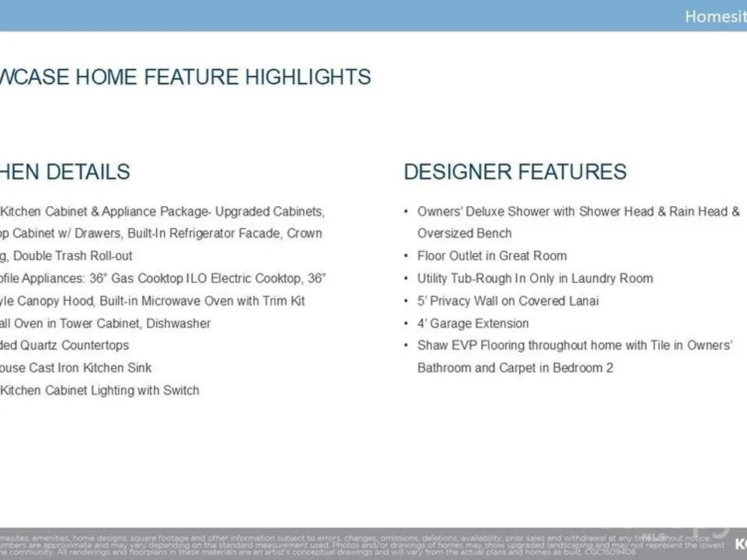Click Bathroom and Carpet in Bedroom 2 text
Image resolution: width=747 pixels, height=560 pixels.
515,367
